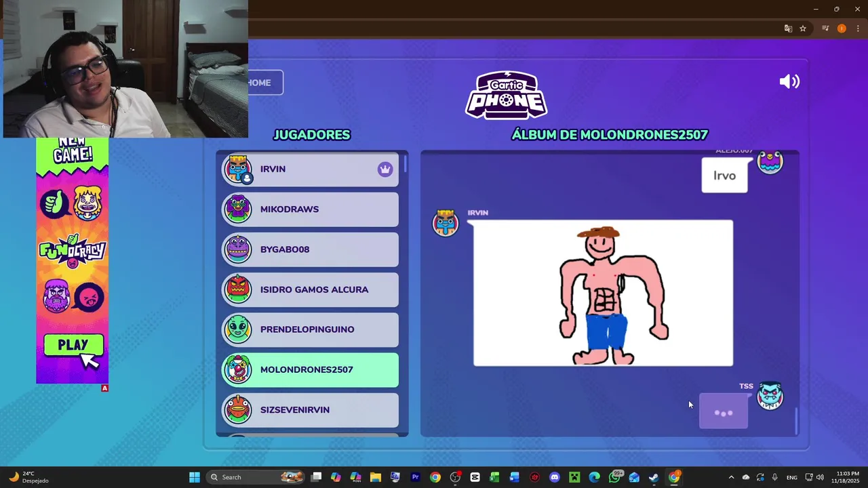This screenshot has height=488, width=868.
Task: Click the album panel scrollbar
Action: (x=796, y=421)
